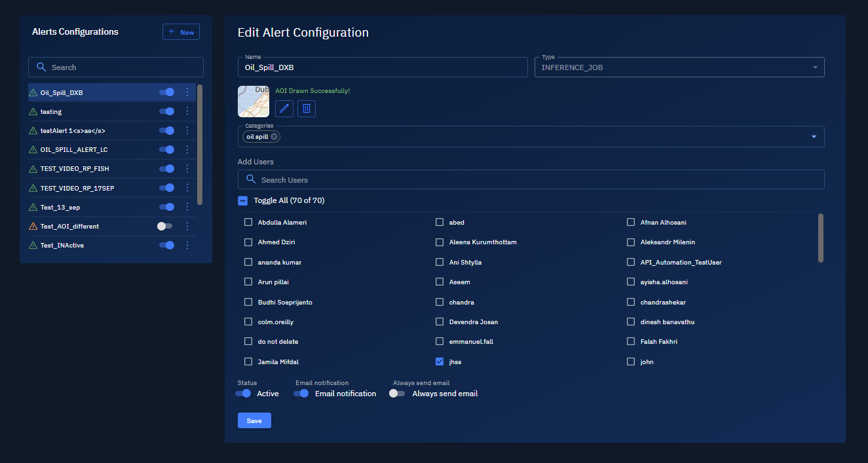This screenshot has width=868, height=463.
Task: Open three-dot menu for Test_INActive alert
Action: pos(187,245)
